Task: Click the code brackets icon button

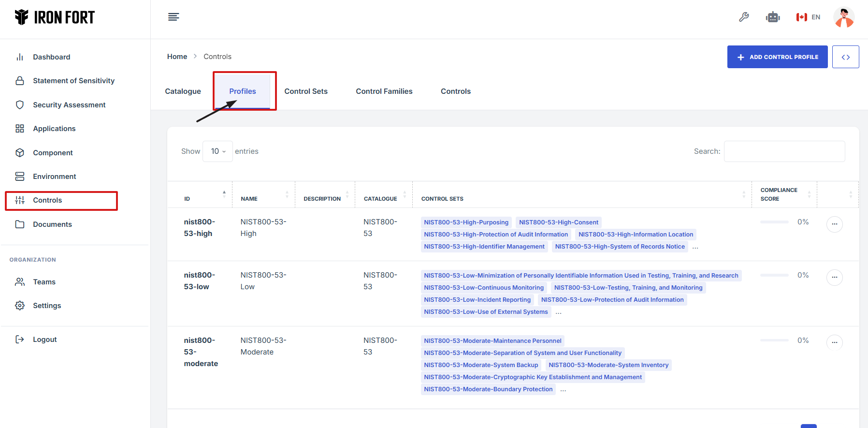Action: pos(845,57)
